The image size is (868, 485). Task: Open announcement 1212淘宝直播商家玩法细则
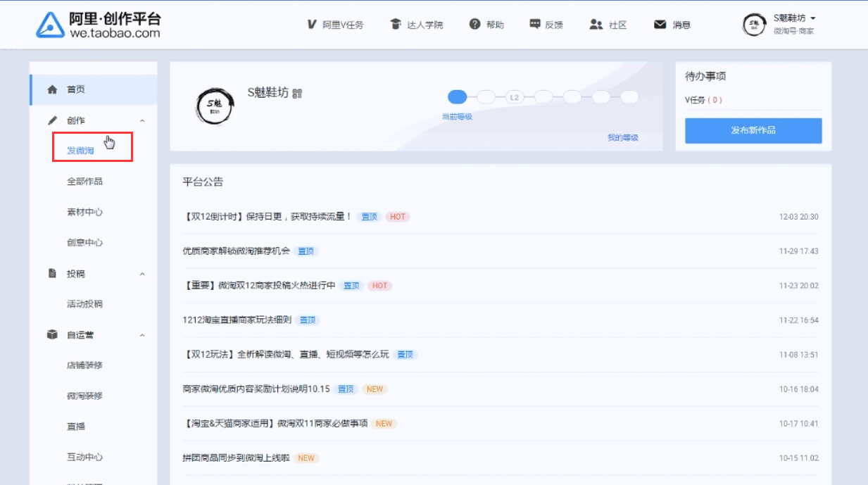tap(237, 320)
